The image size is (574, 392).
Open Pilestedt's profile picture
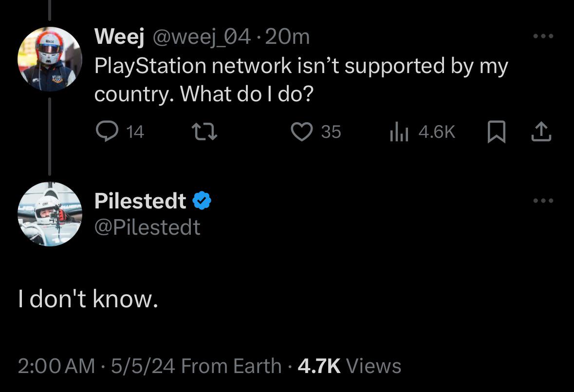(x=50, y=214)
